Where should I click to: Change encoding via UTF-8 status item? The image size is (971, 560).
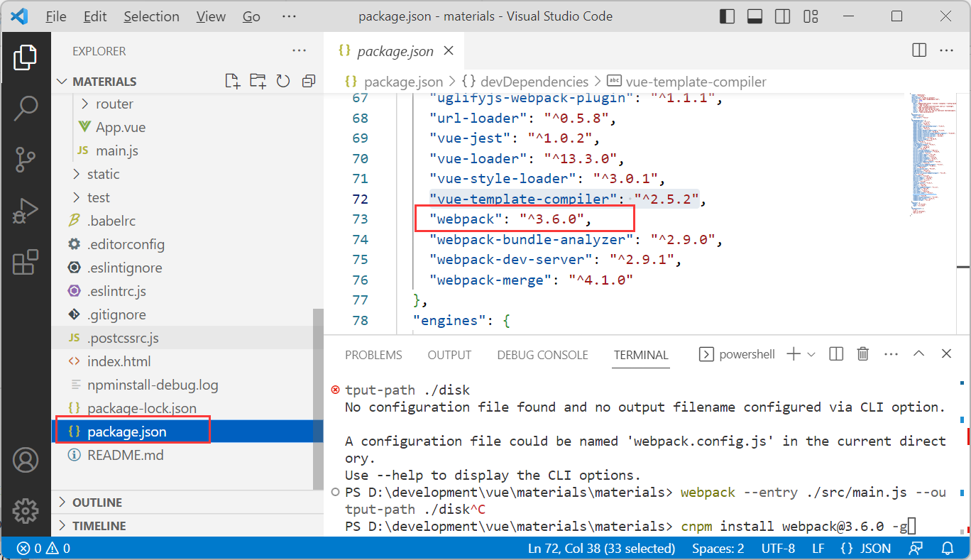coord(778,549)
